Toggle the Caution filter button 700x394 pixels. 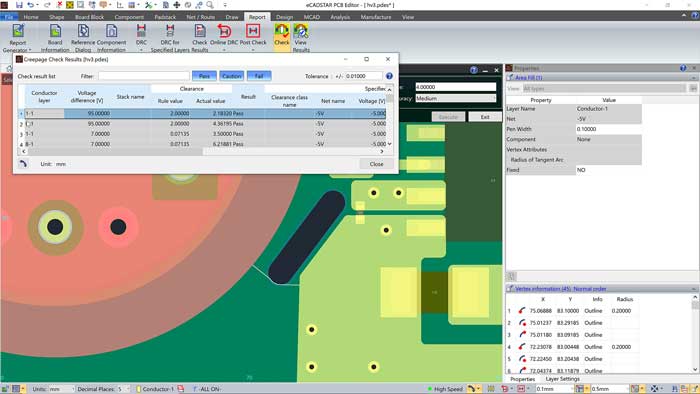(232, 76)
